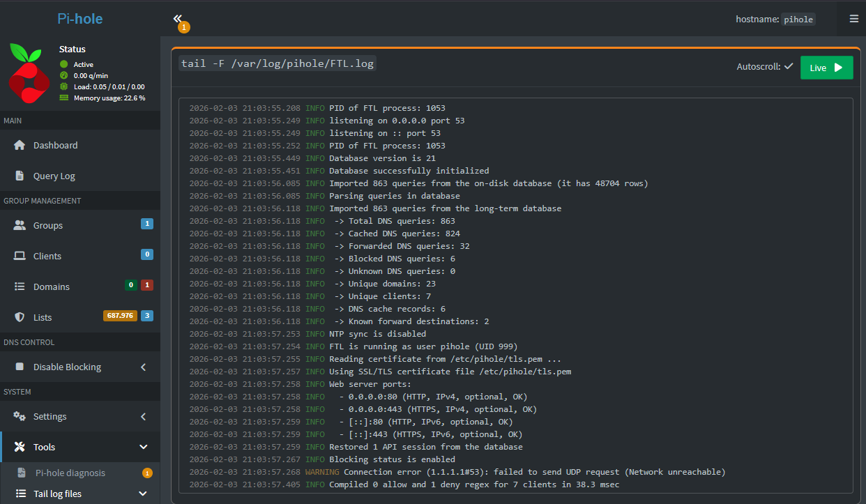Open Pi-hole diagnosis page
The image size is (866, 504).
point(70,473)
